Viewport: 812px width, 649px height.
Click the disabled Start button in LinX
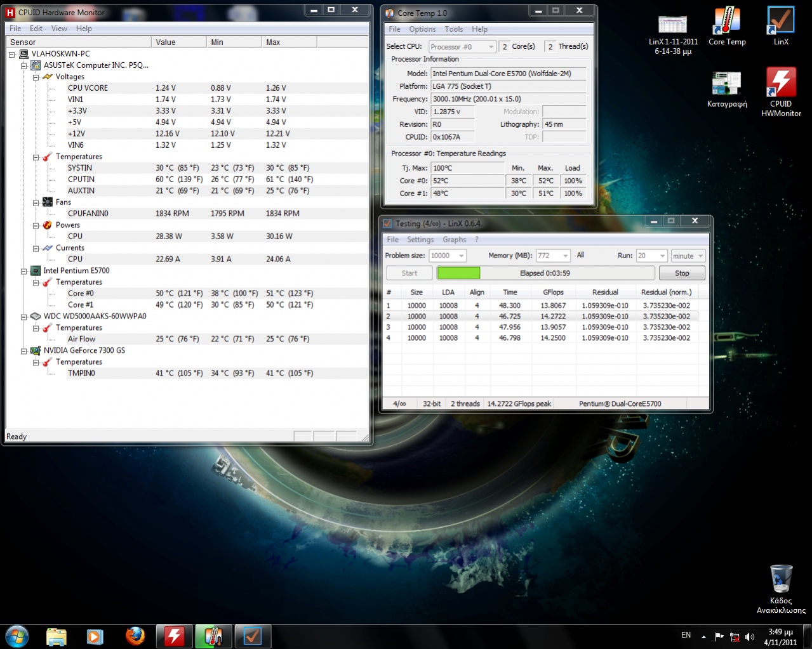tap(409, 273)
